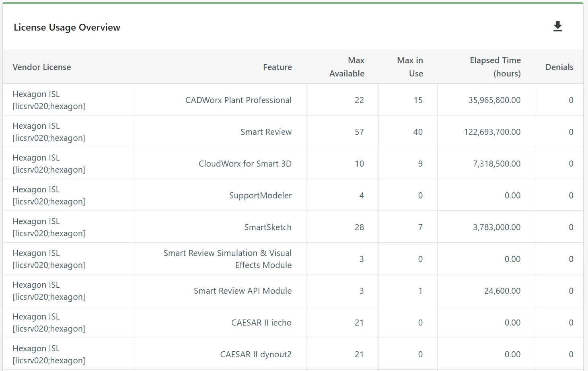Click Denials value in CADWorx Plant Professional row

click(571, 100)
